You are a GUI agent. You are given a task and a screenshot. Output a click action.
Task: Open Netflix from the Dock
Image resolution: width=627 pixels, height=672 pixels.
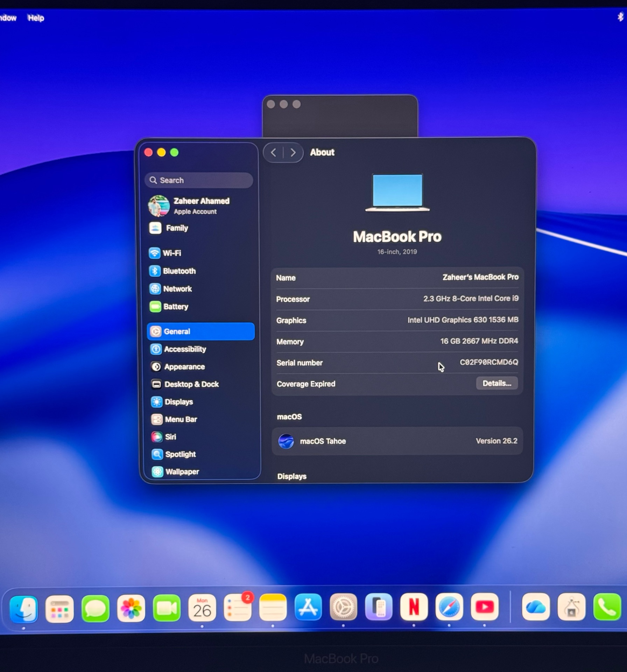coord(414,607)
